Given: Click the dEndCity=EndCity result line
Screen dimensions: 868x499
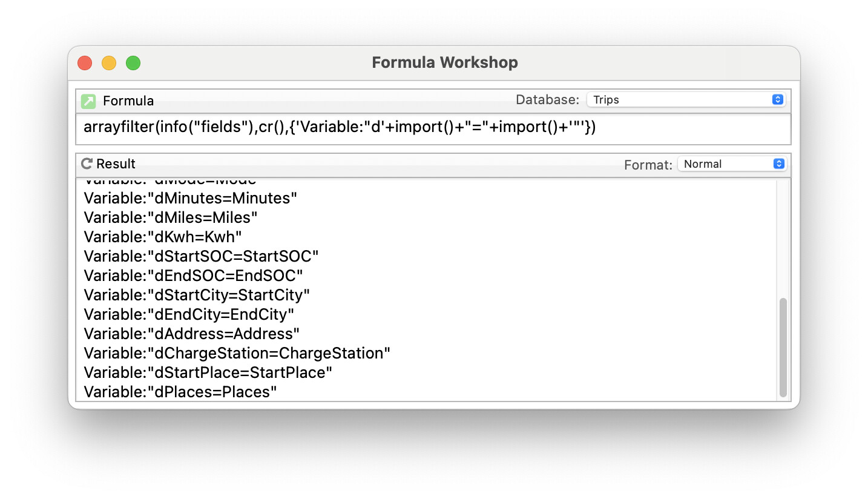Looking at the screenshot, I should tap(189, 314).
